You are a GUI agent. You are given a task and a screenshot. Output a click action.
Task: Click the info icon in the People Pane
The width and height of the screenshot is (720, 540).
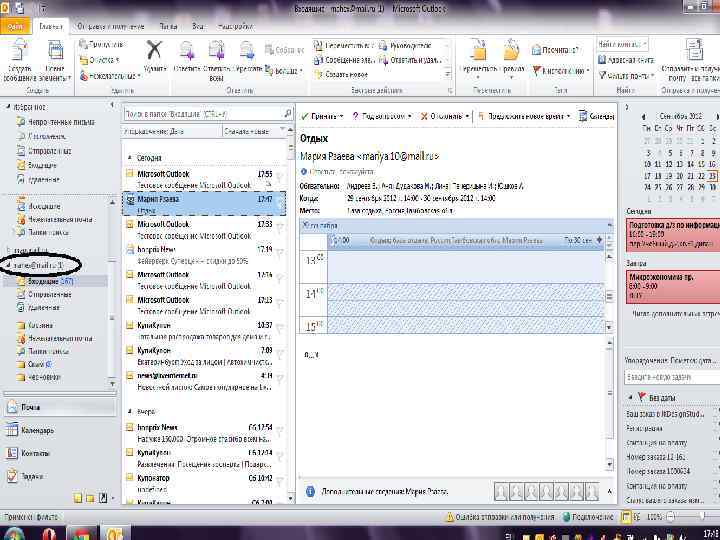(310, 491)
